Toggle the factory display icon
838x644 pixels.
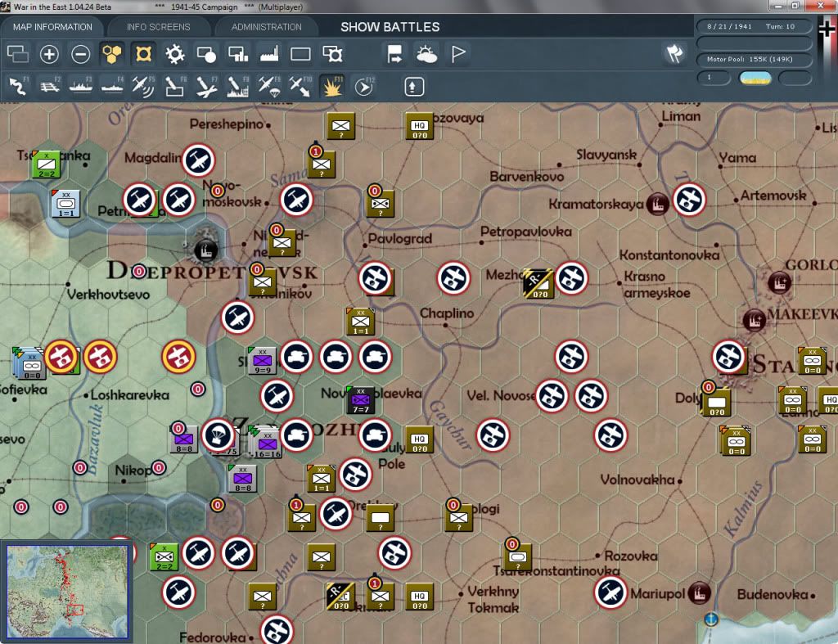coord(269,54)
